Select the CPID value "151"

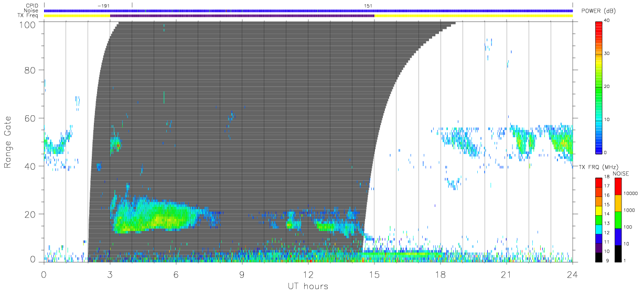point(368,5)
